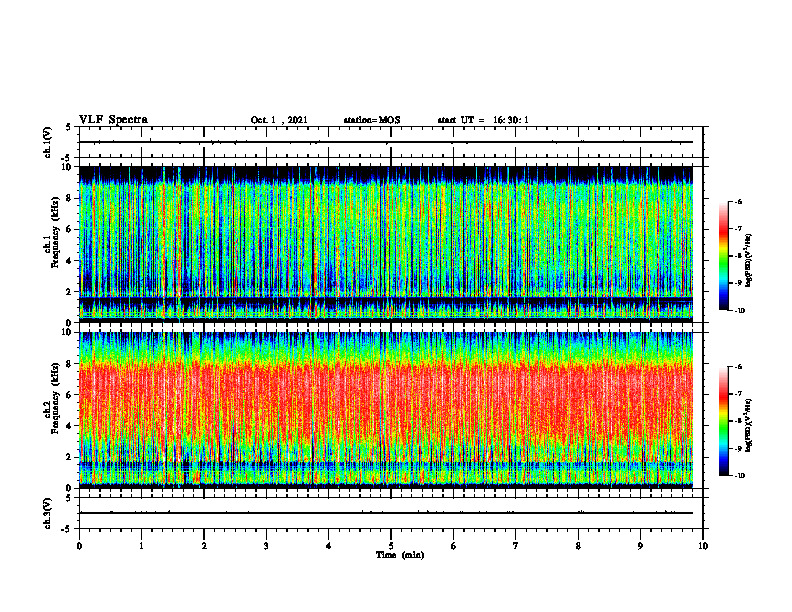Screen dimensions: 792x612
Task: Click the "2" kHz tick on ch.2 frequency axis
Action: pyautogui.click(x=70, y=457)
